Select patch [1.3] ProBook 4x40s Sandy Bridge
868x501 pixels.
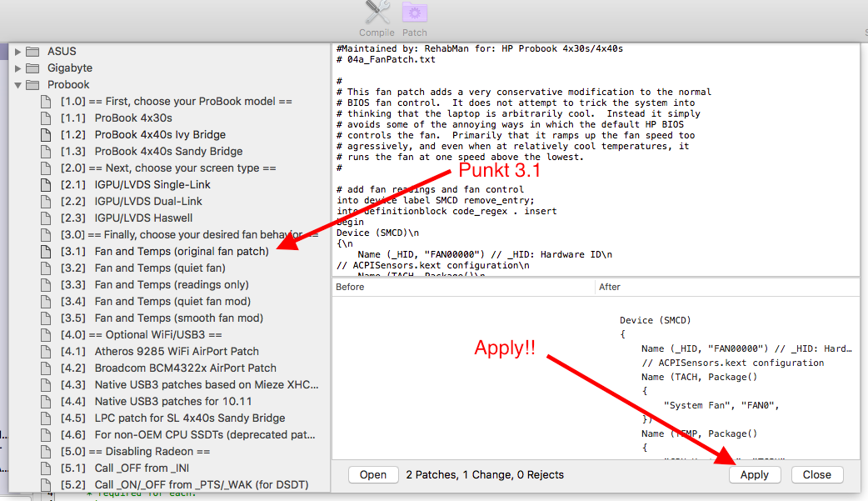[152, 151]
